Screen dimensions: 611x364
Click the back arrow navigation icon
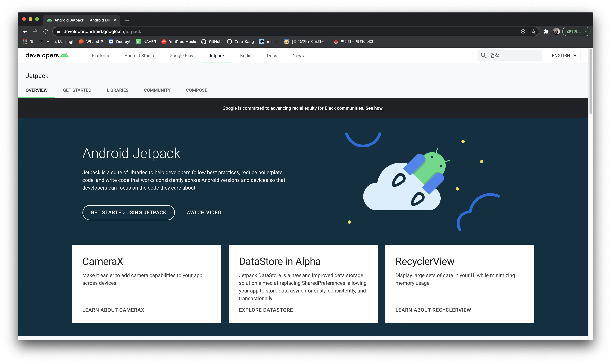[25, 31]
